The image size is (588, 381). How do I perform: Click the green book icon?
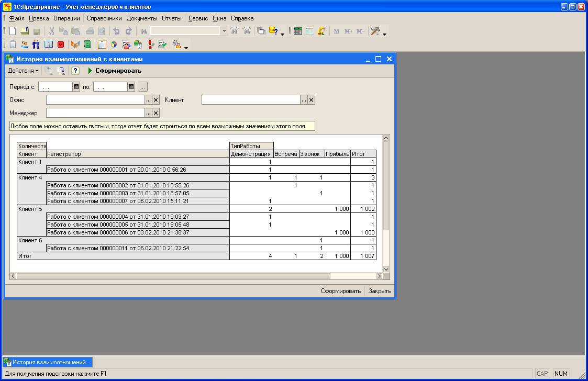click(x=87, y=44)
